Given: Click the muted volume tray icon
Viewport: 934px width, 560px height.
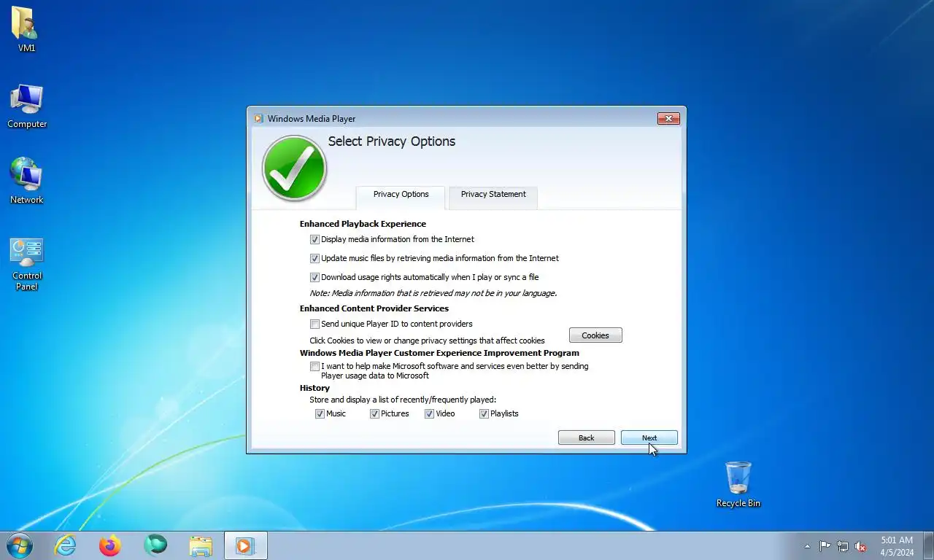Looking at the screenshot, I should coord(860,546).
